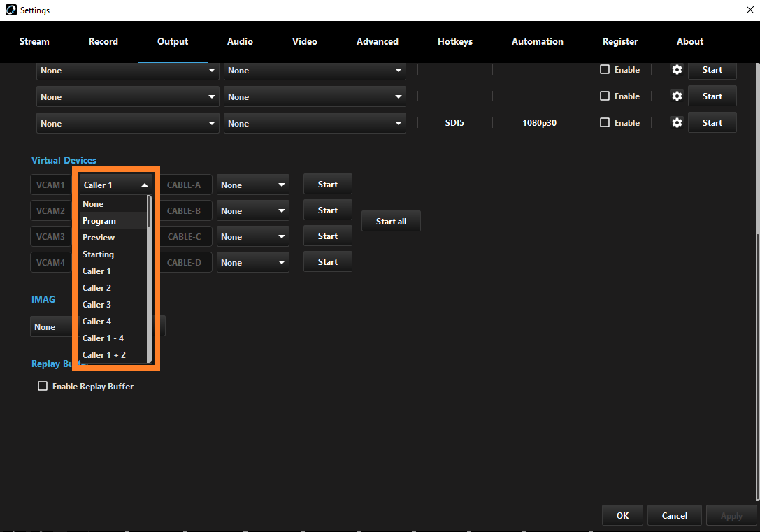Open the CABLE-A source dropdown
The image size is (760, 532).
(252, 185)
